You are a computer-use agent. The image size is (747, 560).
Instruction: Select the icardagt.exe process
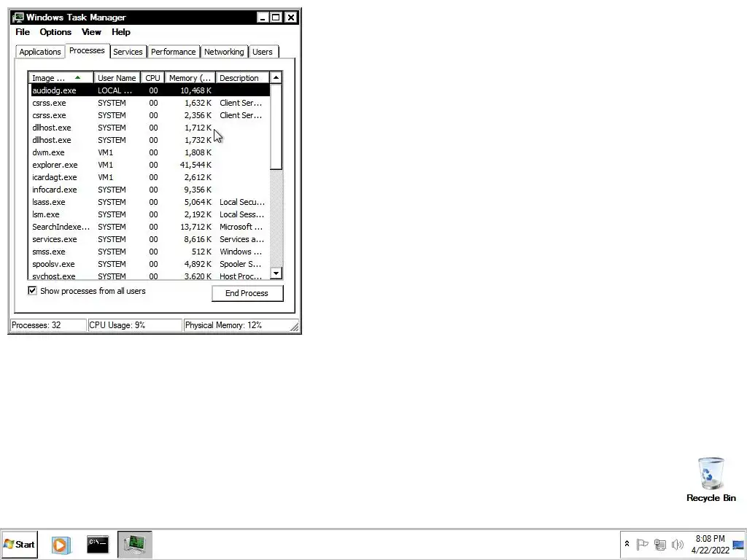tap(150, 177)
